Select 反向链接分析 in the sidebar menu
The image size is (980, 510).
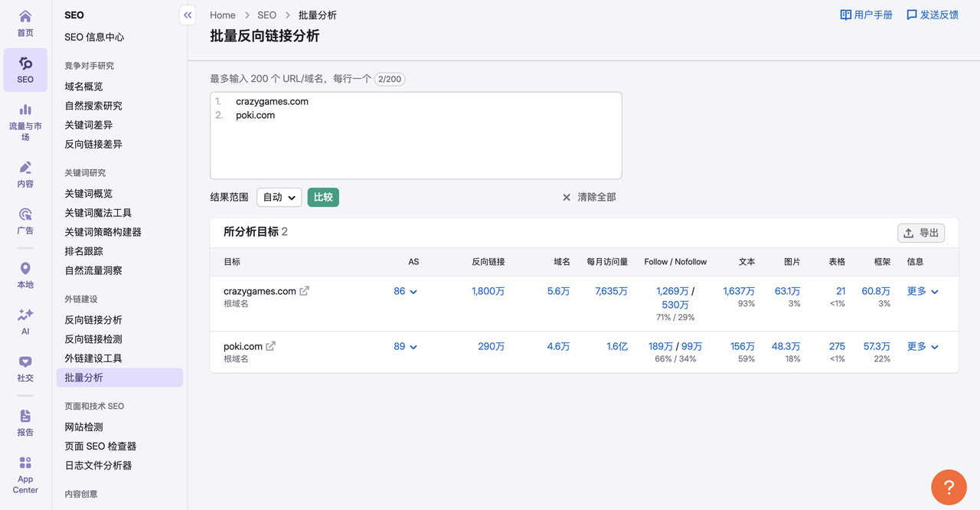[93, 320]
